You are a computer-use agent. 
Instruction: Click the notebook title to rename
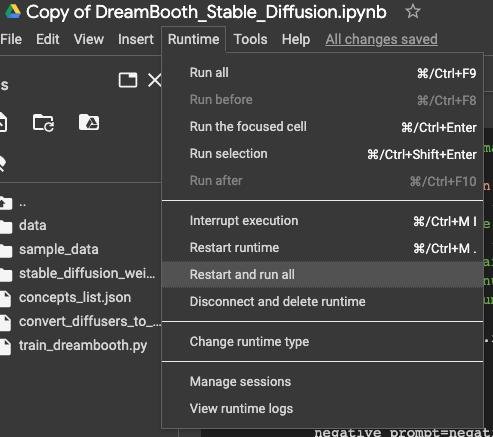click(206, 12)
